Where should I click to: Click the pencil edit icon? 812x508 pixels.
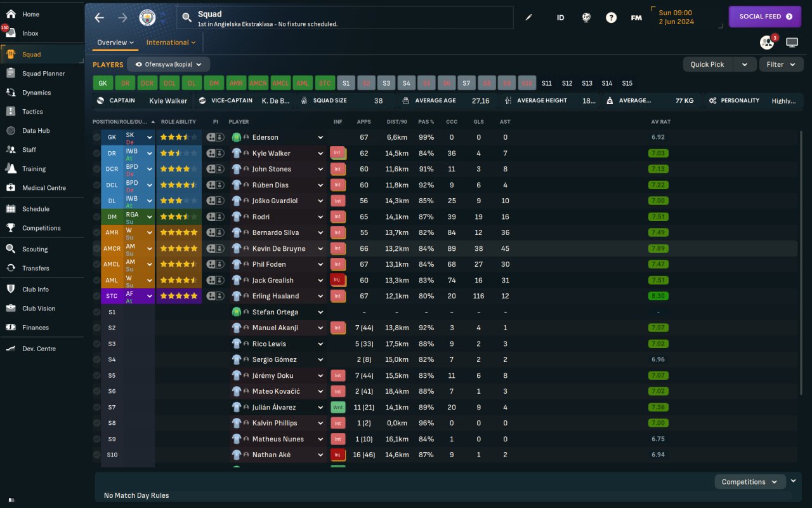pos(529,18)
